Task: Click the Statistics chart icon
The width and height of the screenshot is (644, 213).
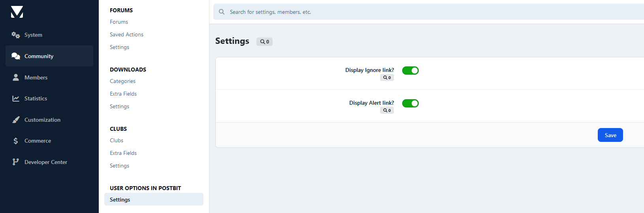Action: [16, 98]
